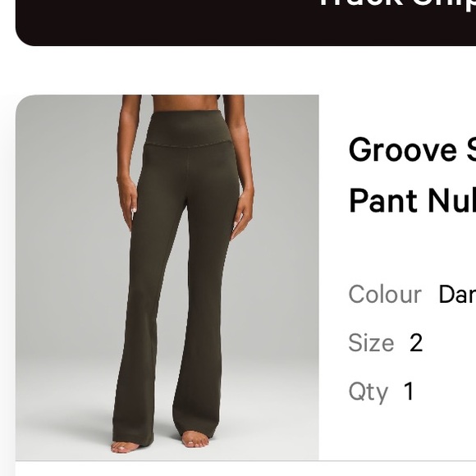The height and width of the screenshot is (476, 476).
Task: Open the Groove pant product photo
Action: 167,277
